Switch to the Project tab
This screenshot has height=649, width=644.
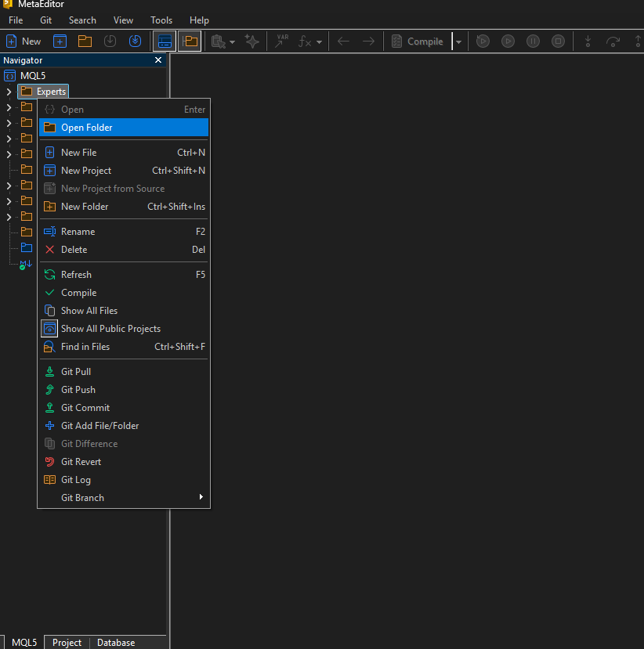[67, 643]
